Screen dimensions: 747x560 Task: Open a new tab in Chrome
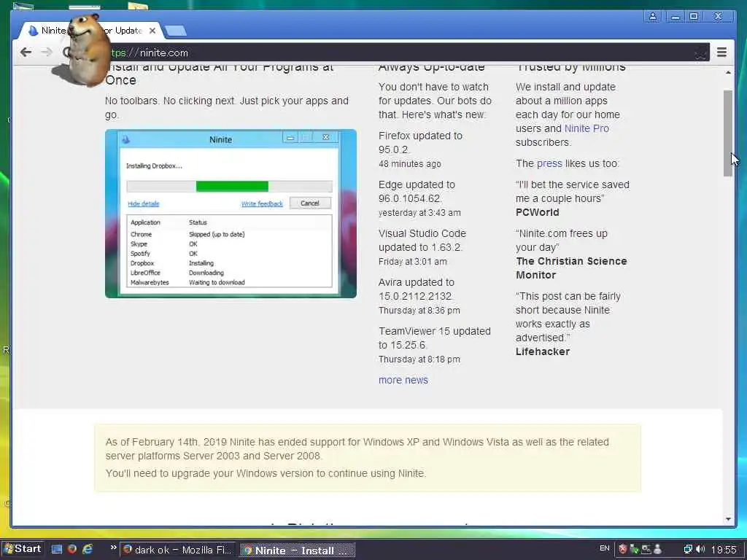175,31
